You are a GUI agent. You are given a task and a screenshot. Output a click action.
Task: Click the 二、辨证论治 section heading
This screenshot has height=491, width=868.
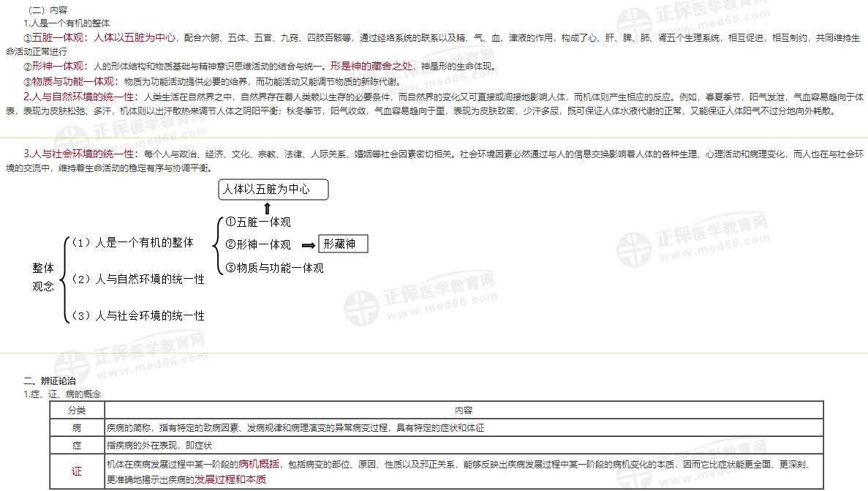[x=50, y=381]
